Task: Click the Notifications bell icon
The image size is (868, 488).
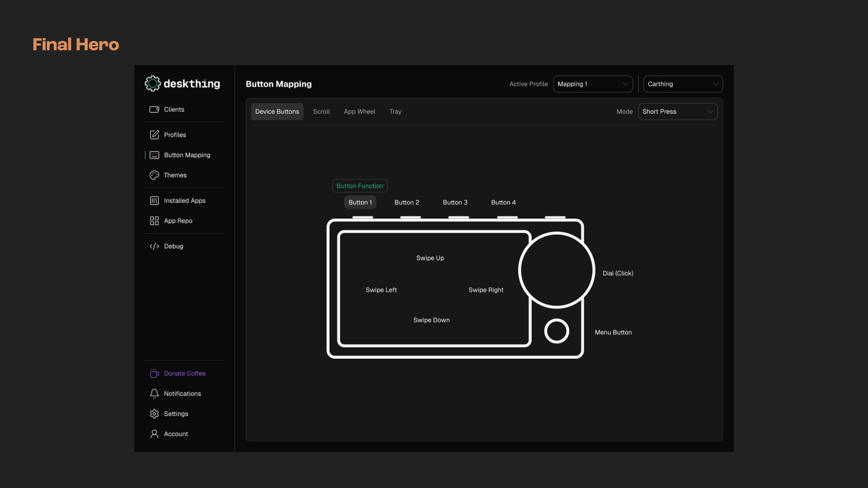Action: [154, 393]
